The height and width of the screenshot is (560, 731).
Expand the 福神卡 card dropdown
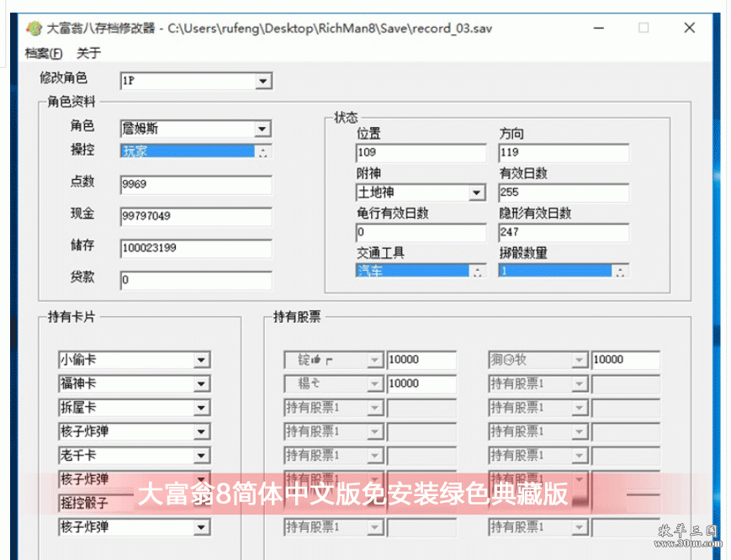tap(201, 384)
